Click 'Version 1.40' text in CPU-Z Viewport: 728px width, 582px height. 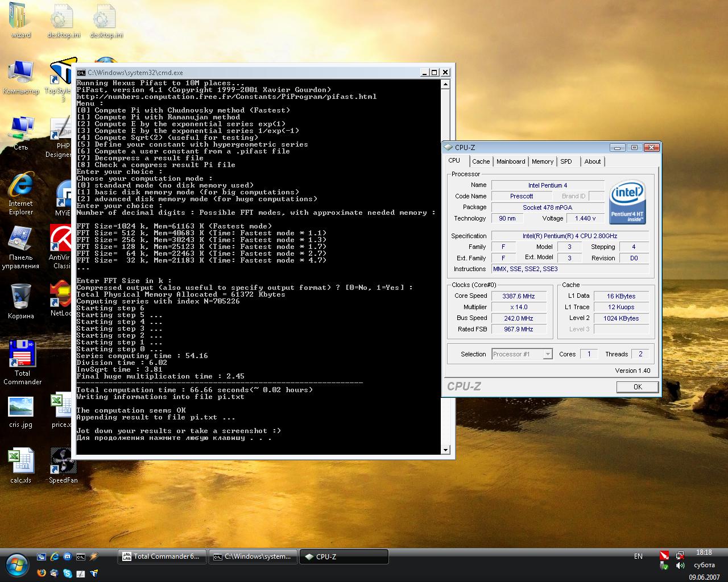coord(632,371)
